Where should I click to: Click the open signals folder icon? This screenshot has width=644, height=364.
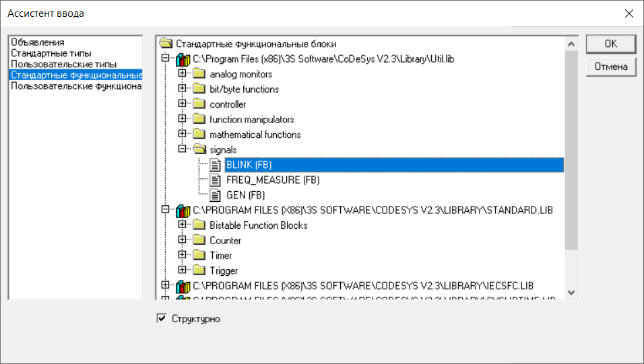click(199, 150)
